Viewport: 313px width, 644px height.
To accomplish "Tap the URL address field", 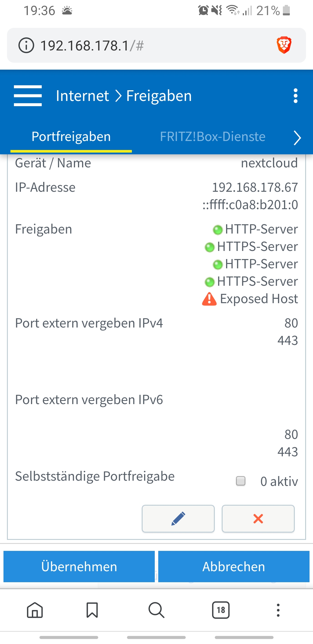I will [145, 46].
